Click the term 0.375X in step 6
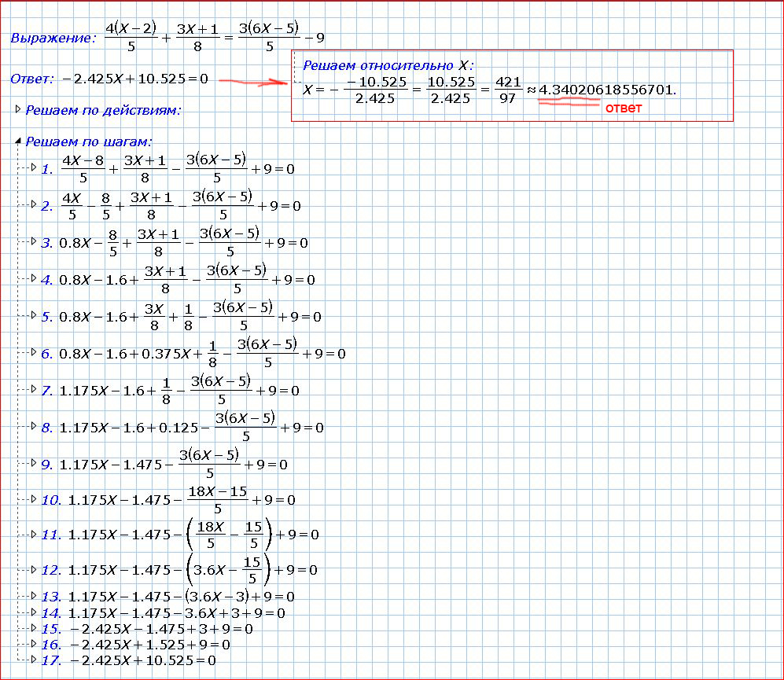Image resolution: width=784 pixels, height=680 pixels. pos(166,354)
